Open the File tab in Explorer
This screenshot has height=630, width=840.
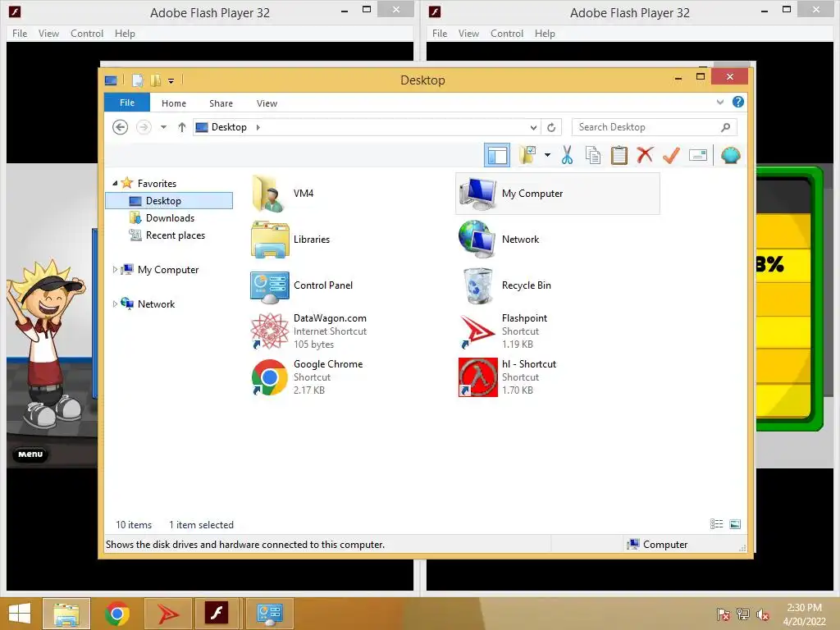coord(127,103)
